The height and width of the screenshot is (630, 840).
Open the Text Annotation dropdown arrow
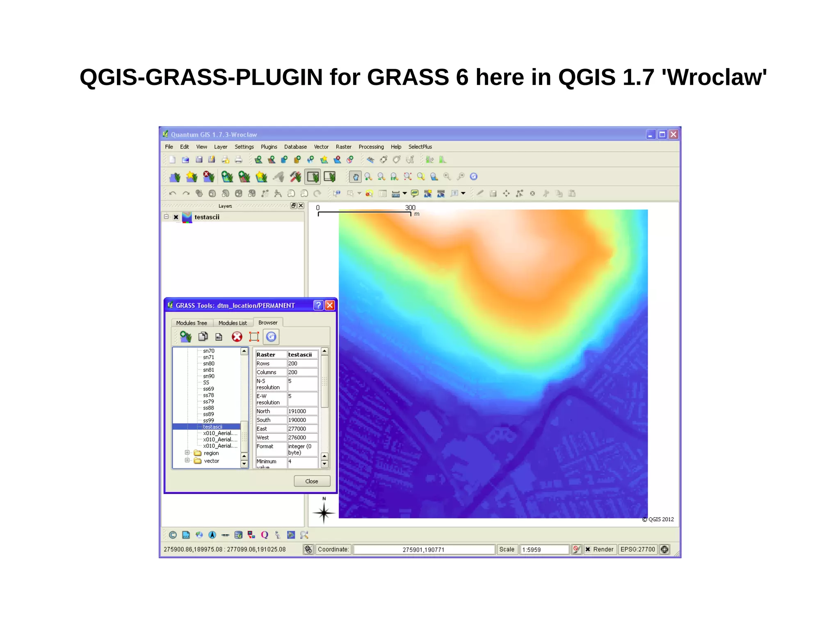click(463, 193)
